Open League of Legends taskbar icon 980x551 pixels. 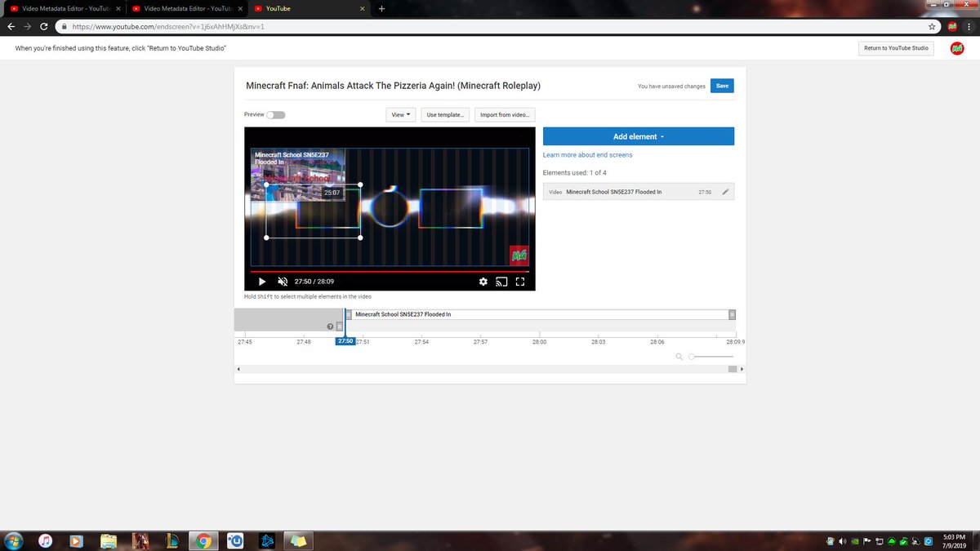coord(172,540)
